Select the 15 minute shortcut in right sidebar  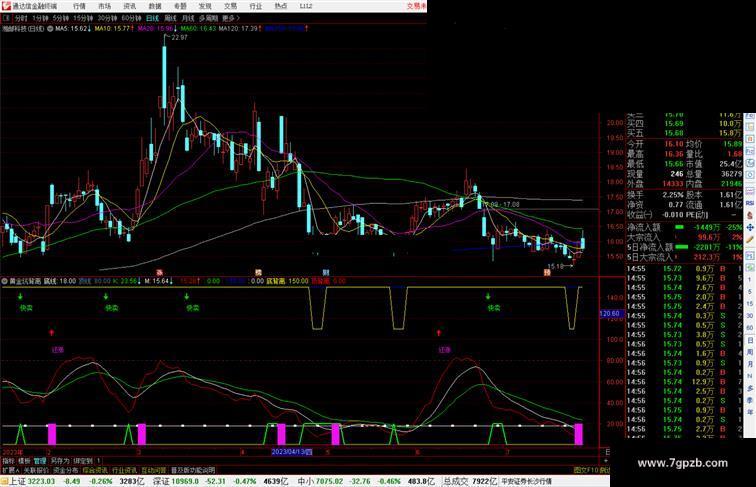(x=750, y=304)
